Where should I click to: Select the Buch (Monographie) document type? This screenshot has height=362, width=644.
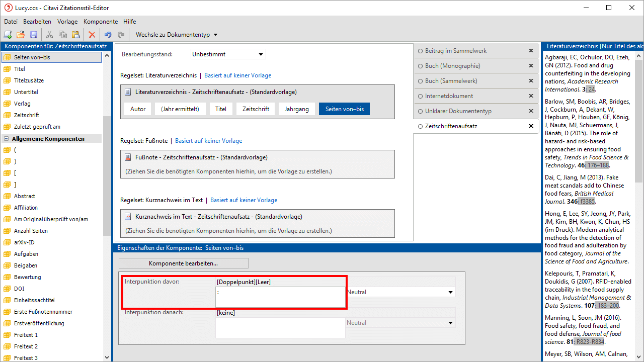(452, 66)
